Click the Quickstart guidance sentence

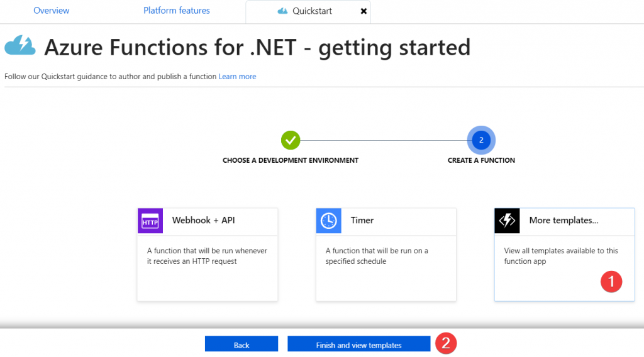[111, 77]
